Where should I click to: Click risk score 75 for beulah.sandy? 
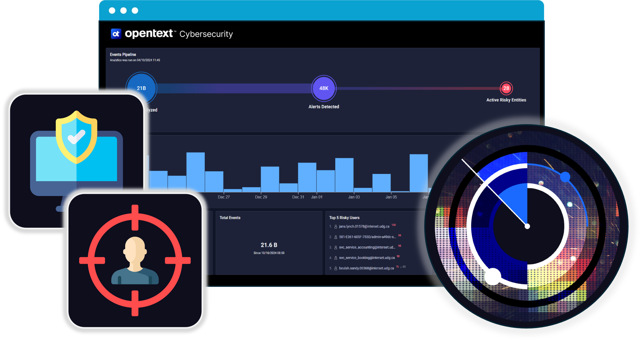(397, 267)
